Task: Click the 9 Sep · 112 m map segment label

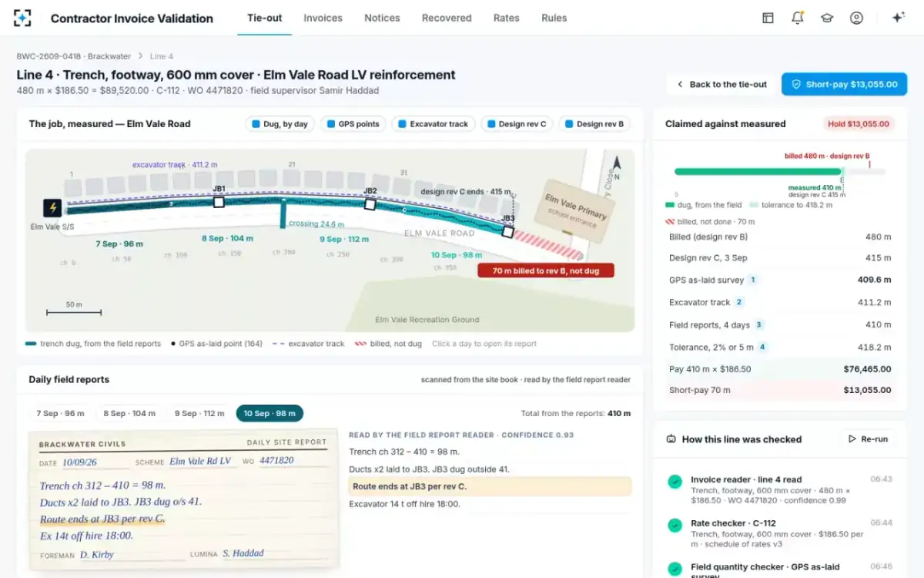Action: click(344, 239)
